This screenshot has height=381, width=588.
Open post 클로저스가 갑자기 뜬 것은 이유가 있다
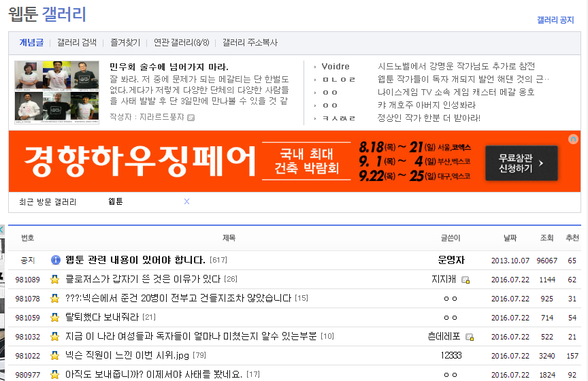click(143, 279)
